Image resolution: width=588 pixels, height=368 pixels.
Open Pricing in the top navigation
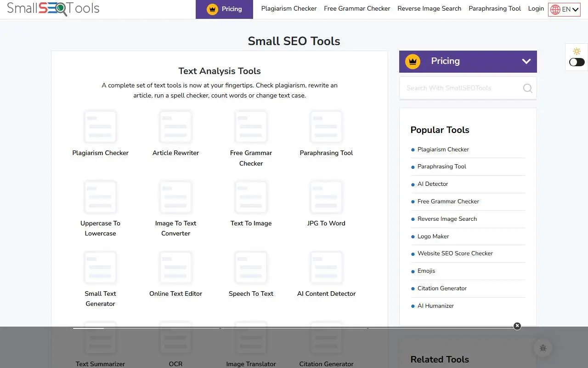click(x=224, y=9)
